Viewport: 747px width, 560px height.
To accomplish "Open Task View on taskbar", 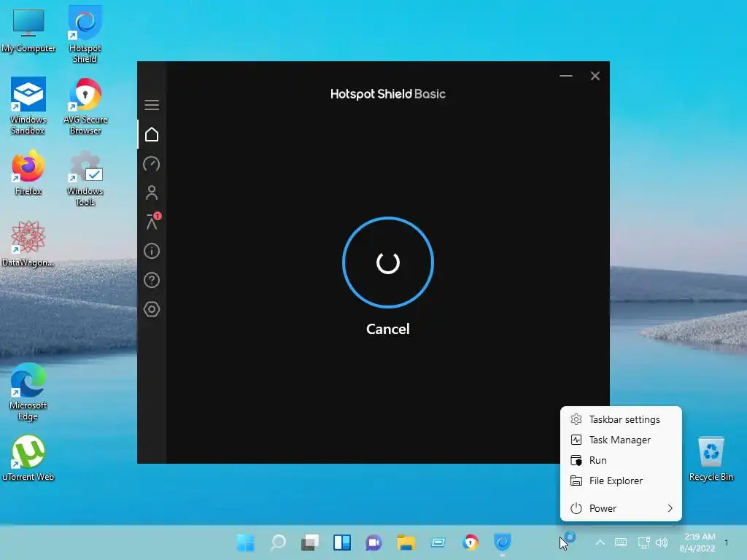I will [x=309, y=542].
